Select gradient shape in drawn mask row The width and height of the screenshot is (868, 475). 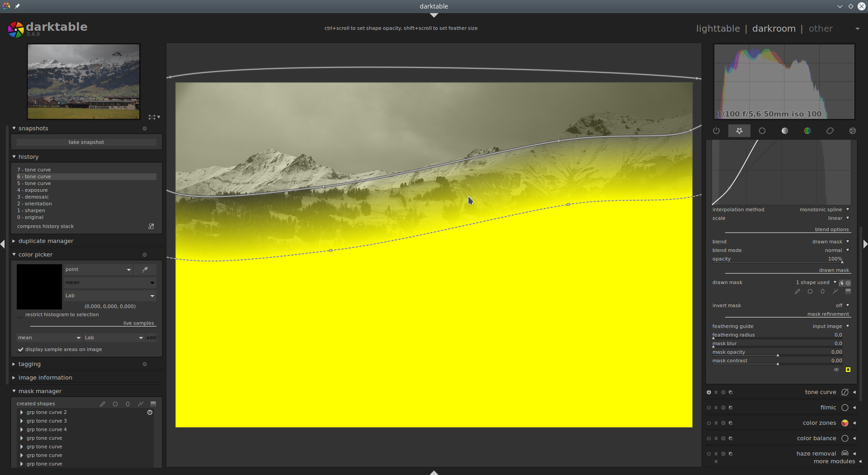tap(848, 292)
